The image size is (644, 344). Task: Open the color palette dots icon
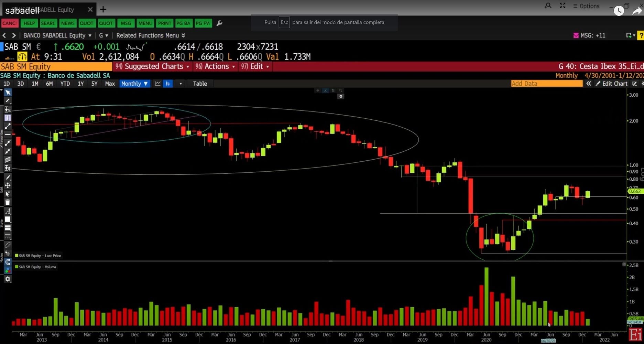point(8,270)
